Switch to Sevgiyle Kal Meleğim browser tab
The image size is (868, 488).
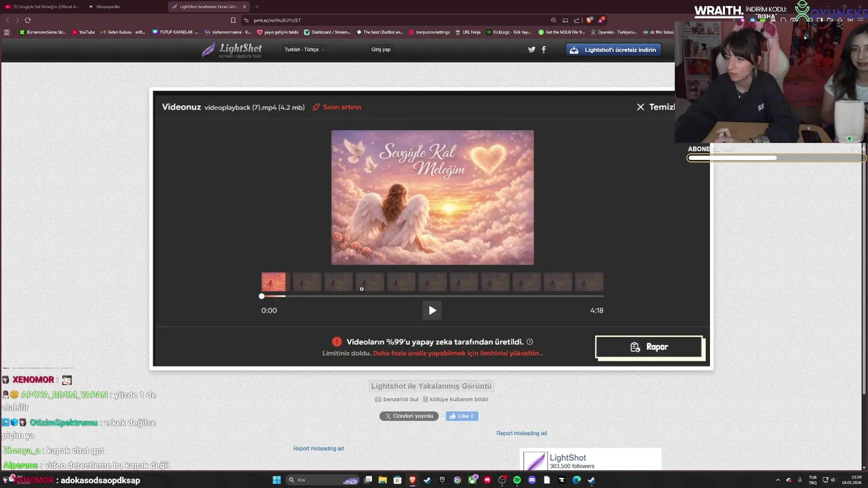[41, 7]
